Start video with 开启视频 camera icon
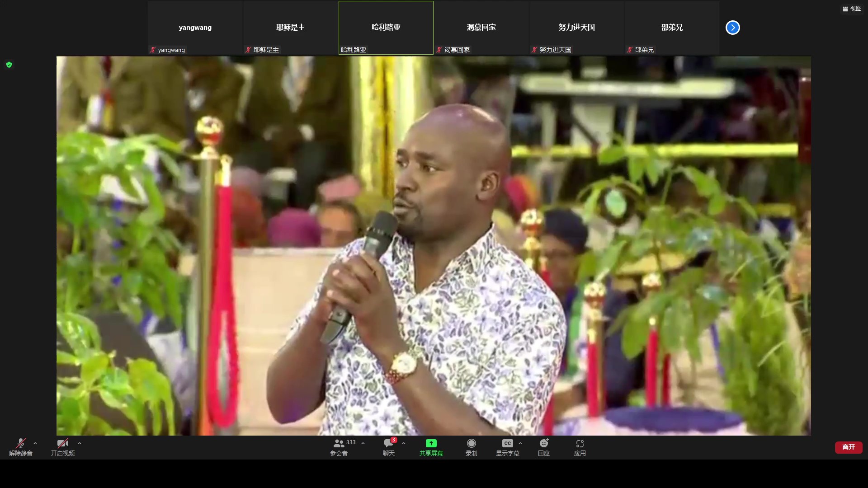This screenshot has height=488, width=868. click(62, 446)
